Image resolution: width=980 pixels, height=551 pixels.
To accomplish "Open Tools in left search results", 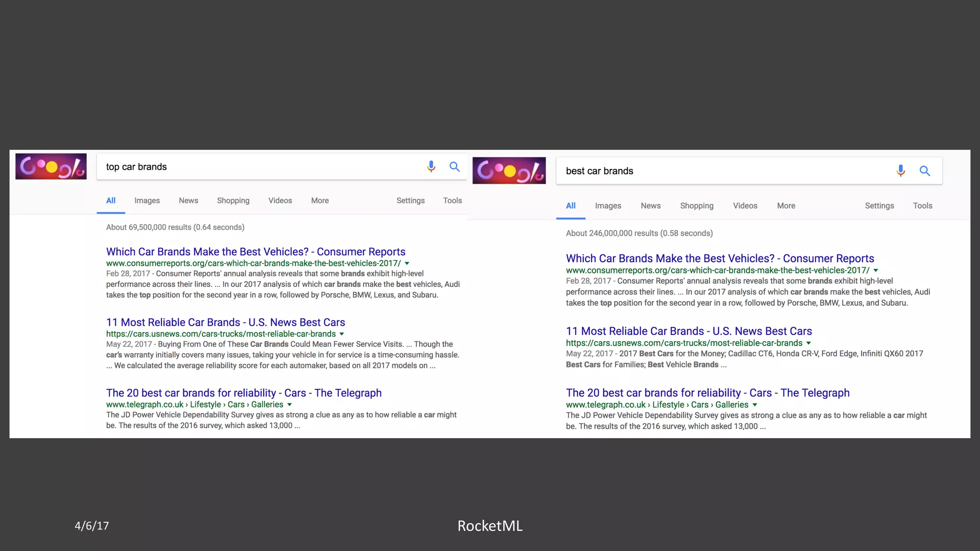I will pos(452,200).
